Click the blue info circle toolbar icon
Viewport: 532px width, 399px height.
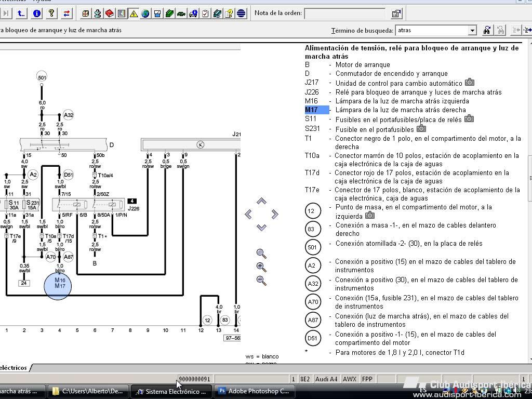click(x=37, y=14)
